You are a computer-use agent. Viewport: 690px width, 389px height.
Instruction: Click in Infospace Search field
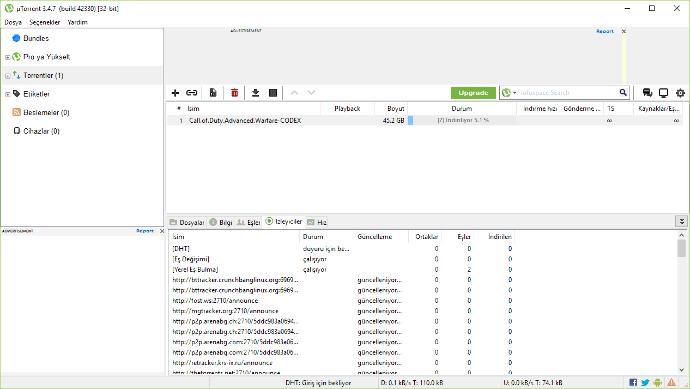568,93
